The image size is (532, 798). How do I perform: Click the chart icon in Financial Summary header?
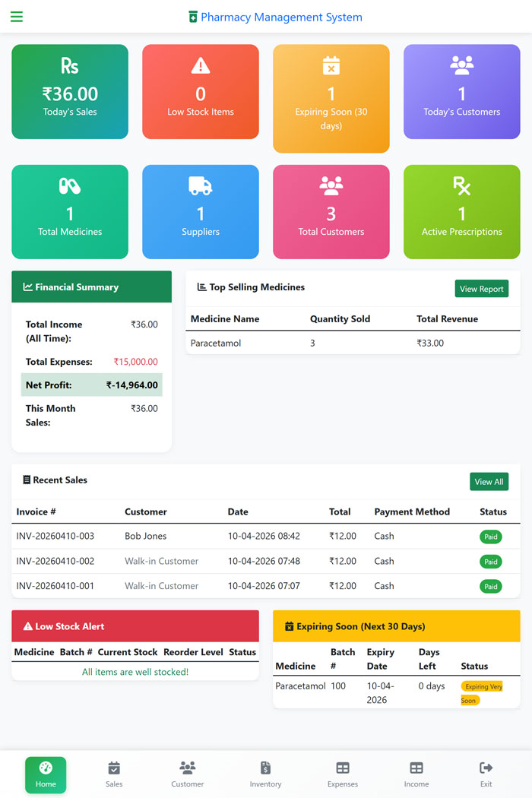(x=28, y=287)
